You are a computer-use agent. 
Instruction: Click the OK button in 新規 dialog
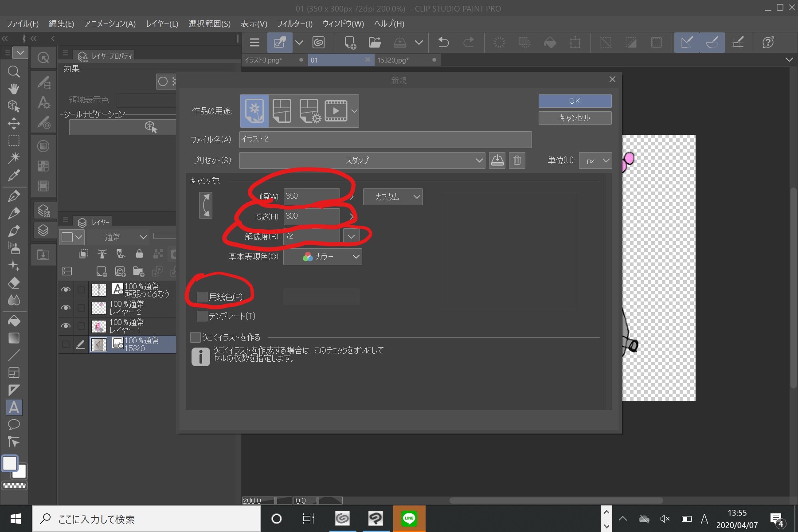tap(575, 101)
